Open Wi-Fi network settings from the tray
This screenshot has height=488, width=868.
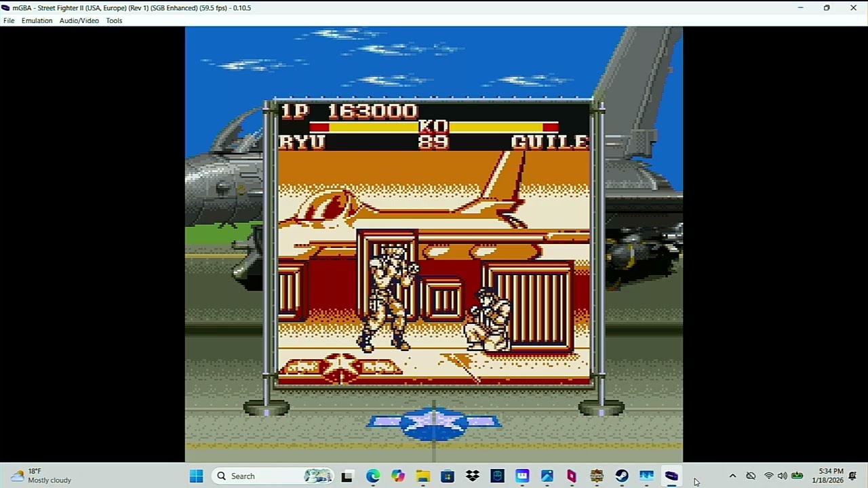click(x=768, y=476)
